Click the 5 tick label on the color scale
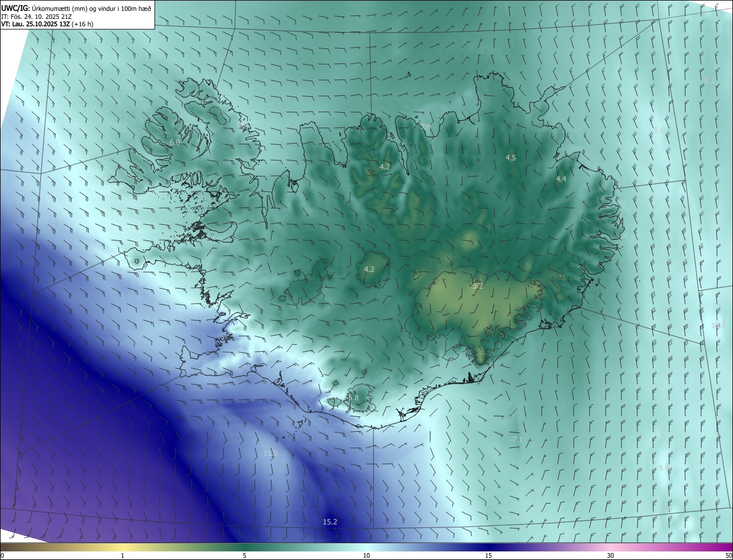Viewport: 733px width, 560px height. tap(245, 555)
